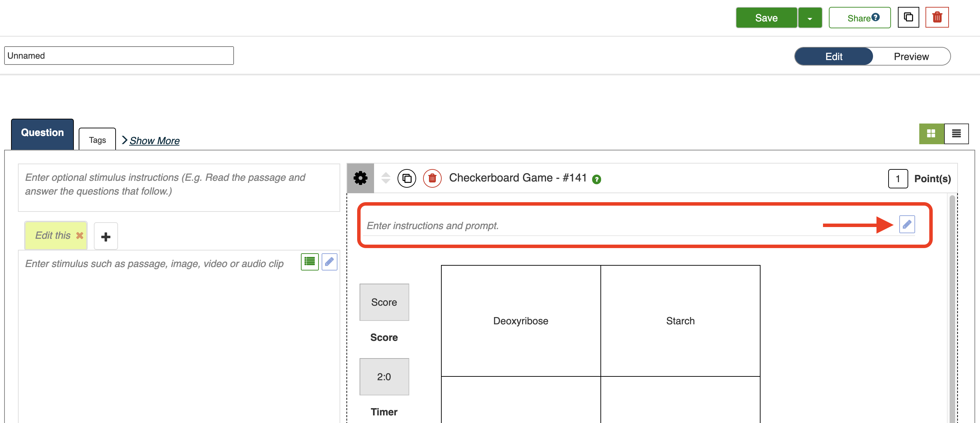Open help icon beside Checkerboard Game title
The width and height of the screenshot is (980, 423).
pyautogui.click(x=596, y=179)
